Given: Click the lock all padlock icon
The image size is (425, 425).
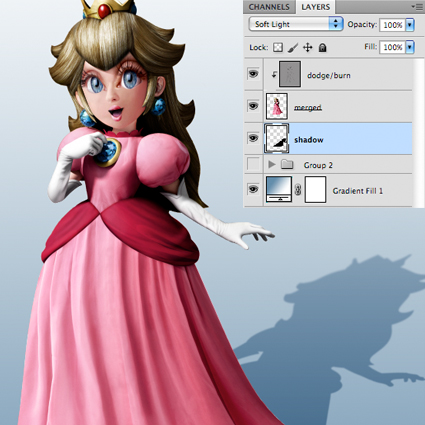Looking at the screenshot, I should (322, 48).
